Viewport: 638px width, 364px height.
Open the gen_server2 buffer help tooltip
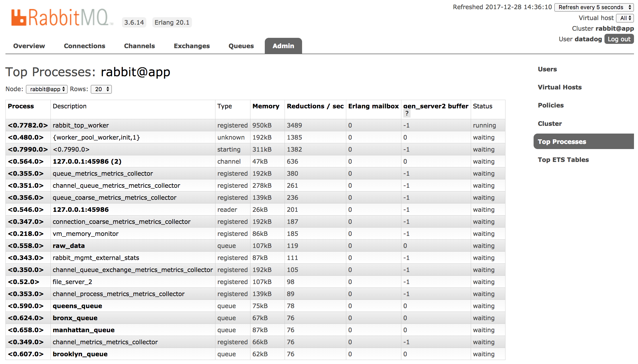(x=407, y=113)
